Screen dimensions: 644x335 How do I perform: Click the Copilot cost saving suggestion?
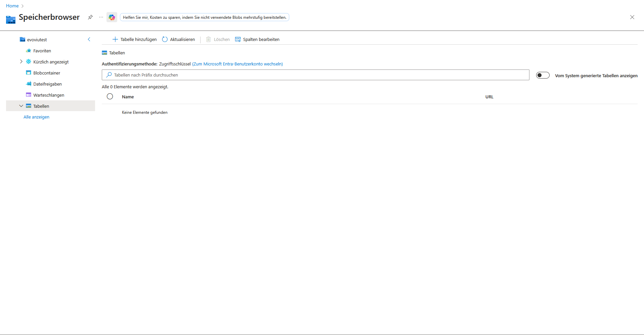pos(204,17)
